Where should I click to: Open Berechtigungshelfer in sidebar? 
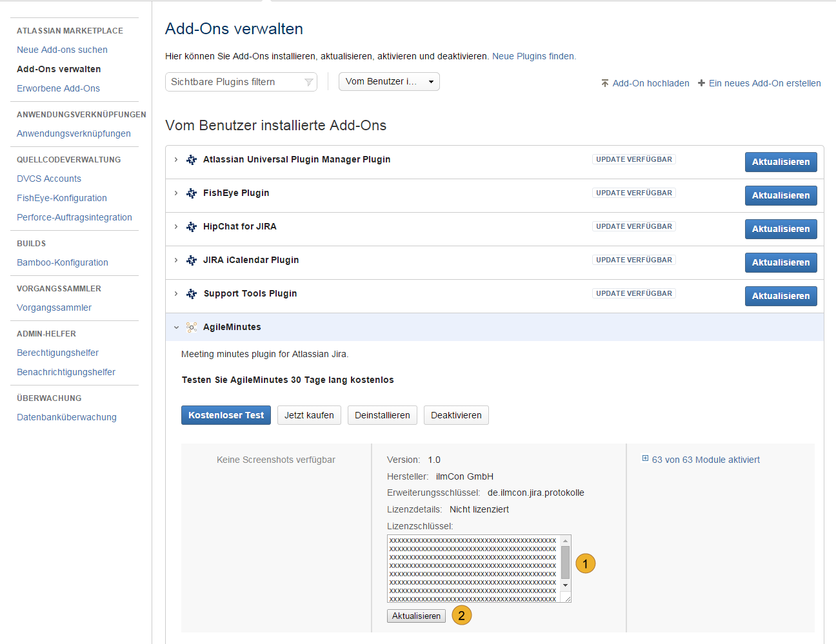click(57, 353)
